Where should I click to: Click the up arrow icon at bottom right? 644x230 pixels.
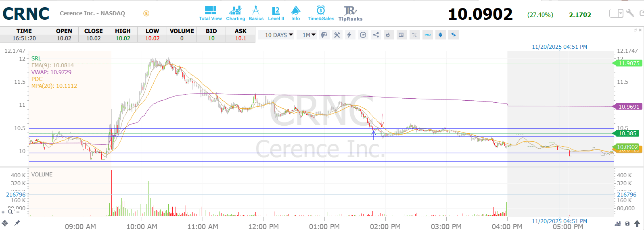[637, 224]
